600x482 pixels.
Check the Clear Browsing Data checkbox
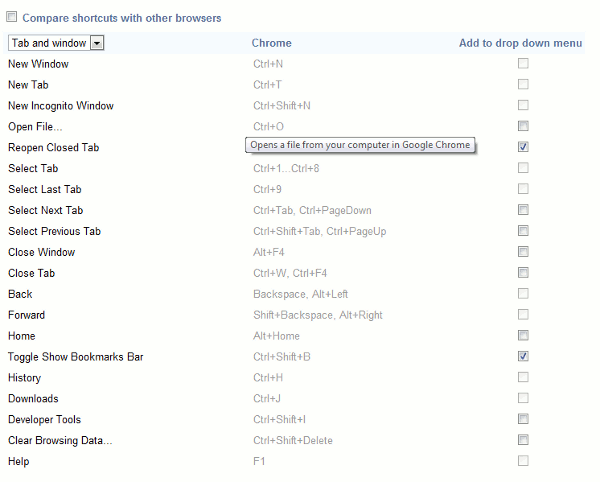[523, 440]
